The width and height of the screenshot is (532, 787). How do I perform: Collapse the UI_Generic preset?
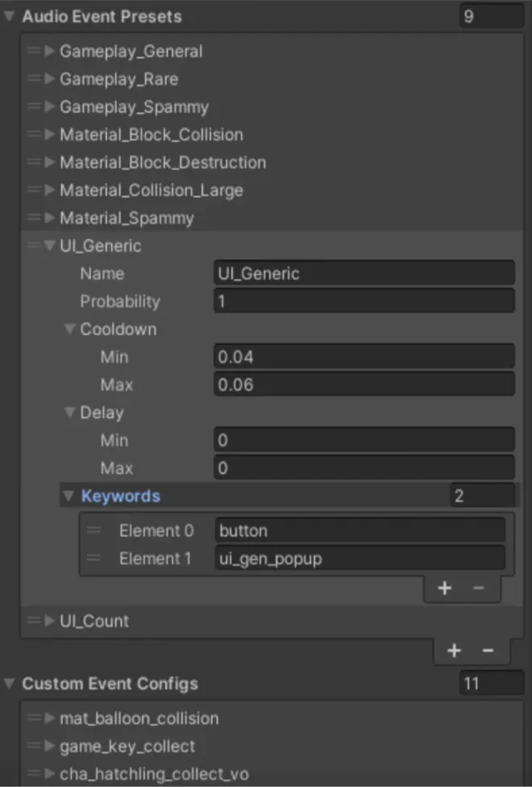pyautogui.click(x=49, y=246)
